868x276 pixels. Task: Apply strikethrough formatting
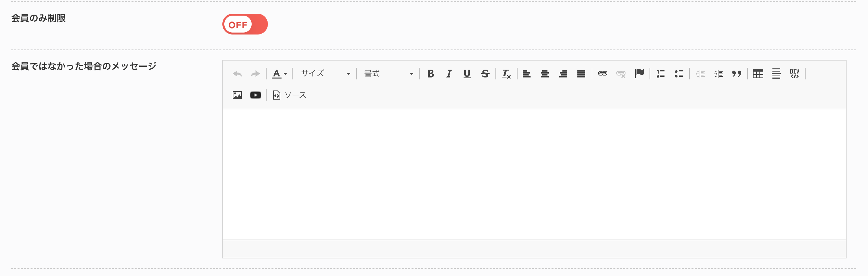point(485,74)
